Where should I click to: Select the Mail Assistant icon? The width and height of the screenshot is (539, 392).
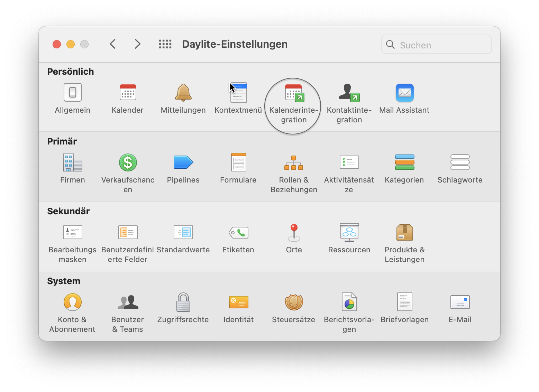pos(404,93)
